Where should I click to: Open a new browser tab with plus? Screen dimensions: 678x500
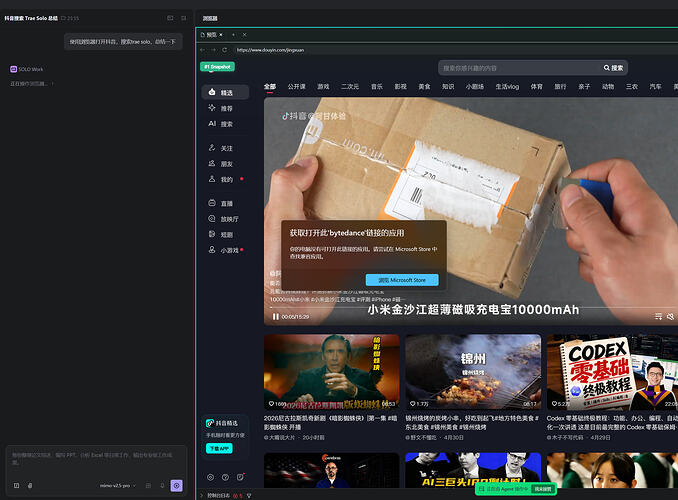[x=233, y=35]
